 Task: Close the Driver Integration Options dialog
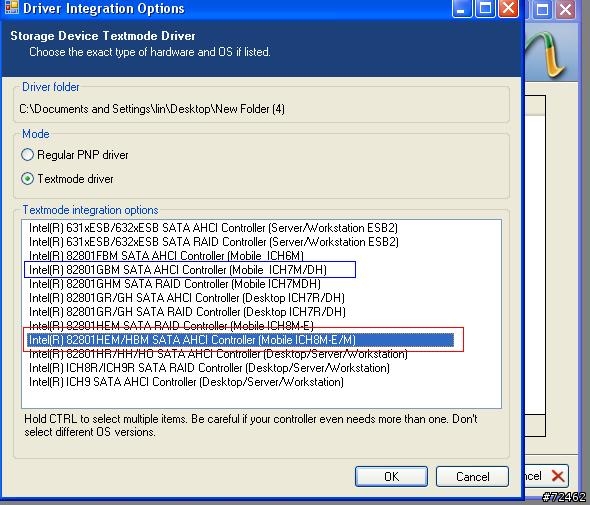coord(508,8)
